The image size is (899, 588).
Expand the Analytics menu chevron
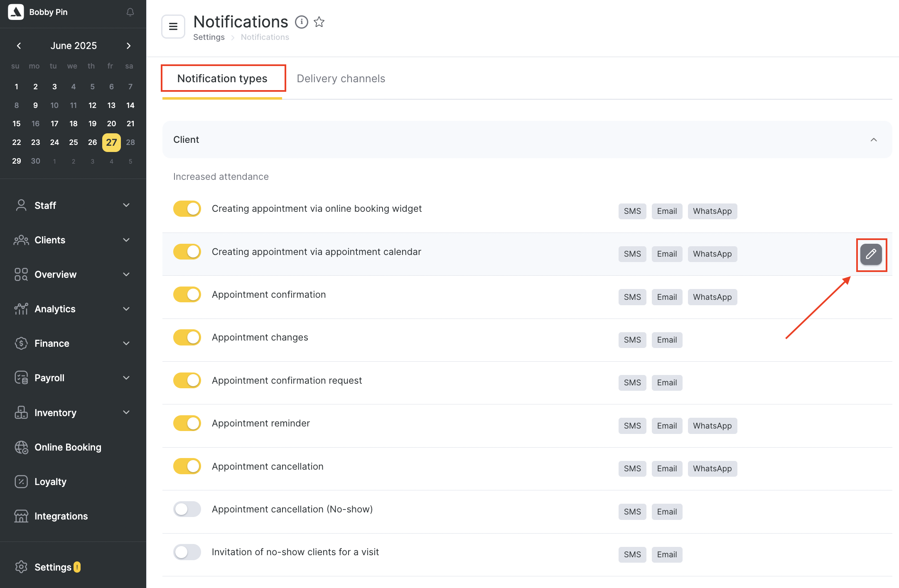coord(126,309)
